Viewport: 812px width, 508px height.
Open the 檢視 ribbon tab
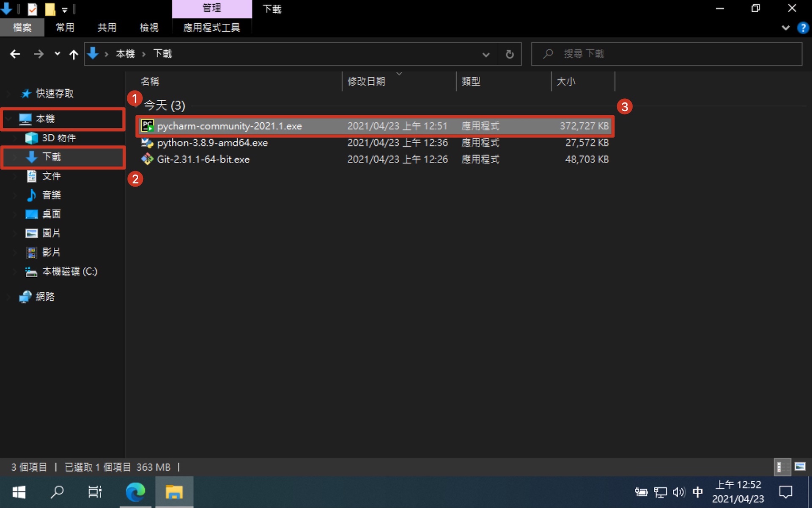pyautogui.click(x=149, y=28)
